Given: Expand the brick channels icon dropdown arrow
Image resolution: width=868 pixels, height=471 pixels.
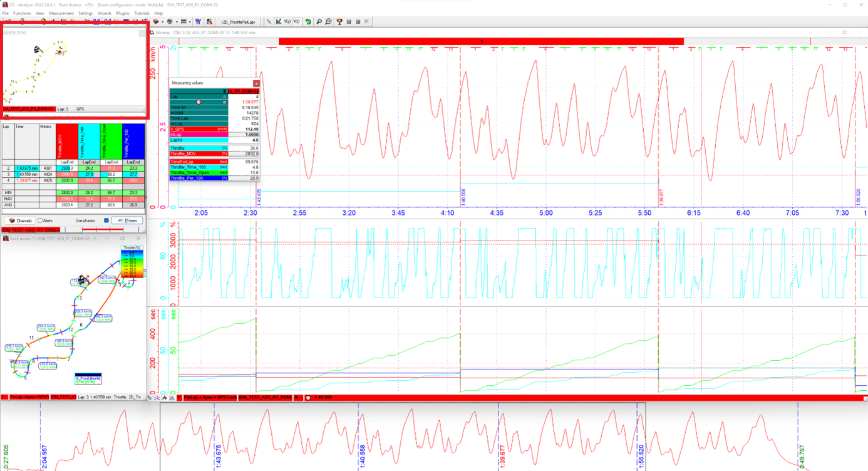Looking at the screenshot, I should 162,22.
